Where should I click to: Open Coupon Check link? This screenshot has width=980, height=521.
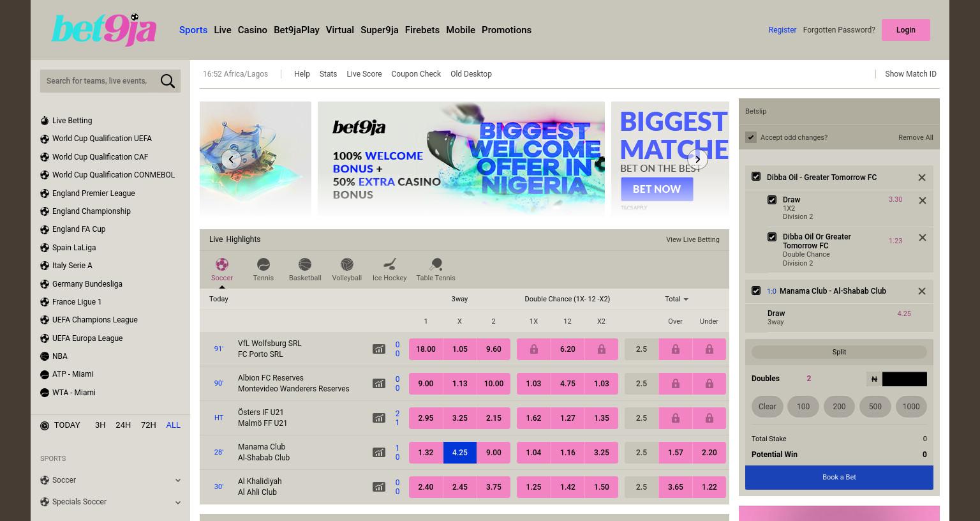(x=416, y=74)
